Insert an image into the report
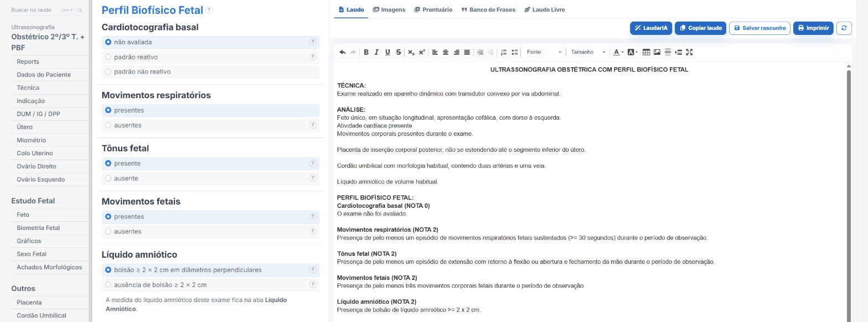 point(657,52)
